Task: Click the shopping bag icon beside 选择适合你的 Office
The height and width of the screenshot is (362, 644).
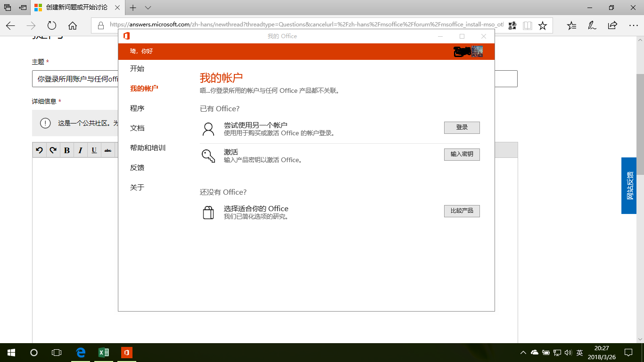Action: click(208, 213)
